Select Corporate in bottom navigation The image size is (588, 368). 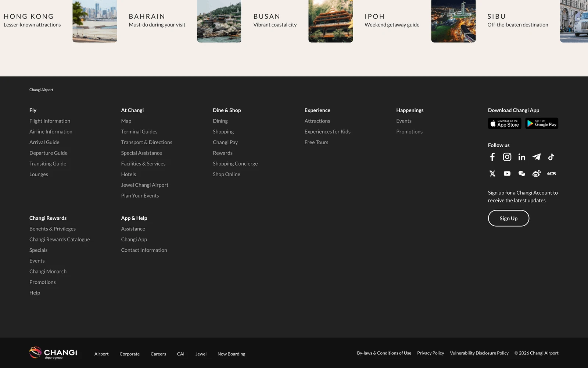point(130,354)
